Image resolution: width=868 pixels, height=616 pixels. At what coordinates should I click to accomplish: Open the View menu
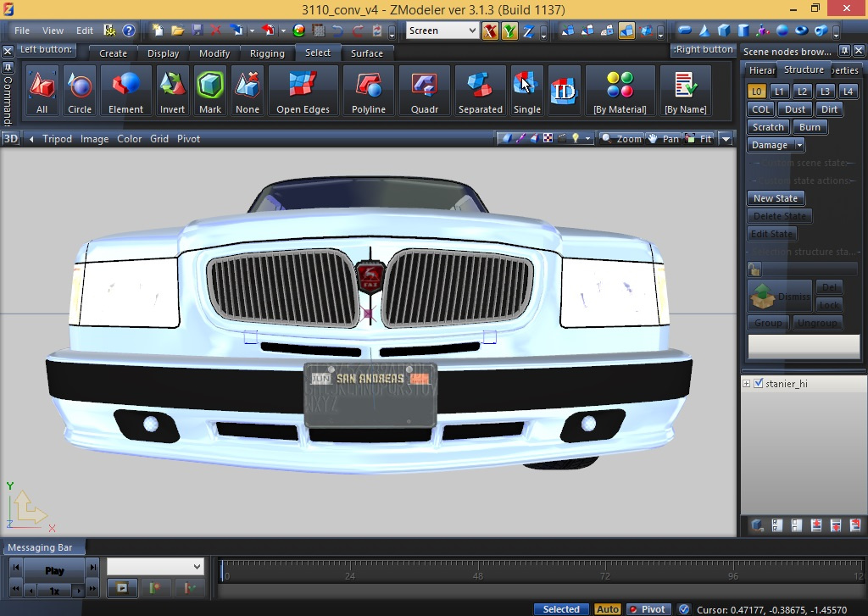[53, 31]
